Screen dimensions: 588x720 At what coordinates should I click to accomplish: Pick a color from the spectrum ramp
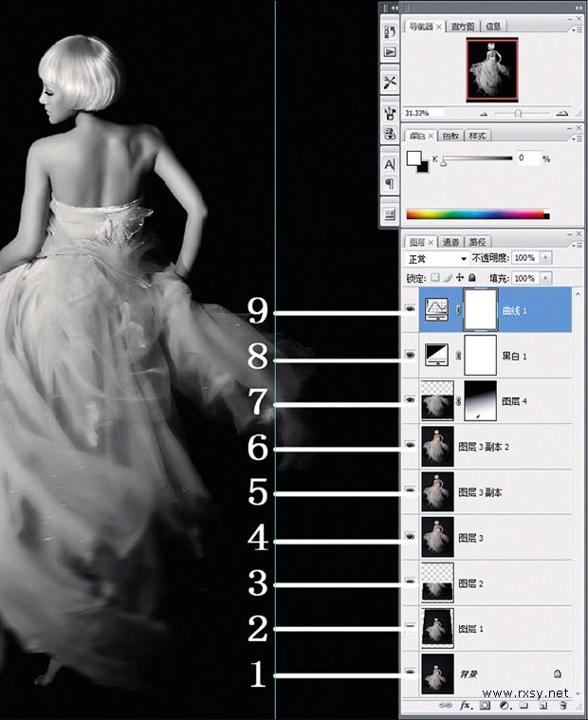click(x=477, y=214)
